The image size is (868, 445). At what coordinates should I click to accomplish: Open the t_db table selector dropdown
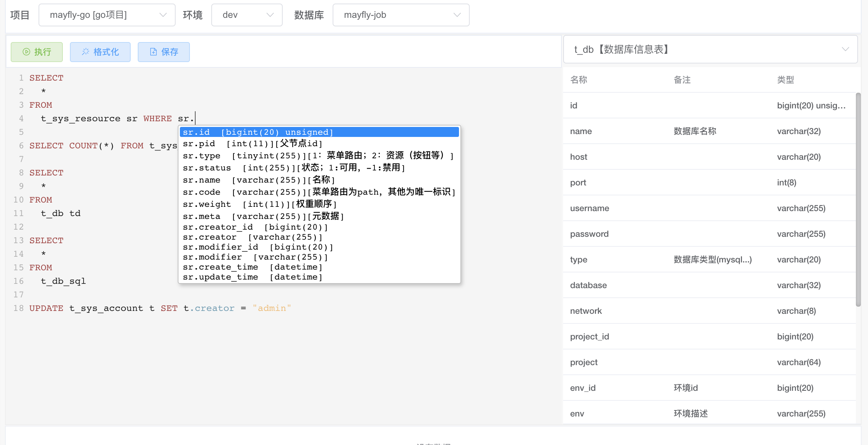click(710, 49)
